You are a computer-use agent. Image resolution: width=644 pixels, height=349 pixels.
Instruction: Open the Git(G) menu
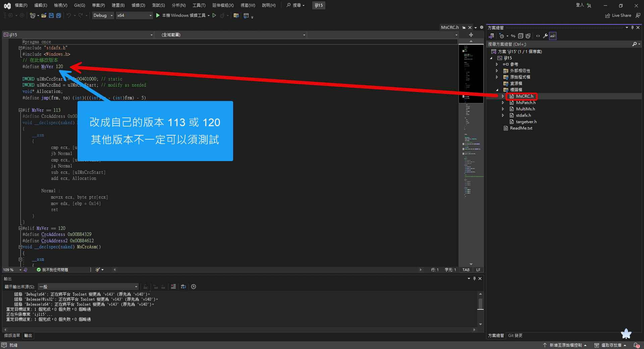[79, 5]
